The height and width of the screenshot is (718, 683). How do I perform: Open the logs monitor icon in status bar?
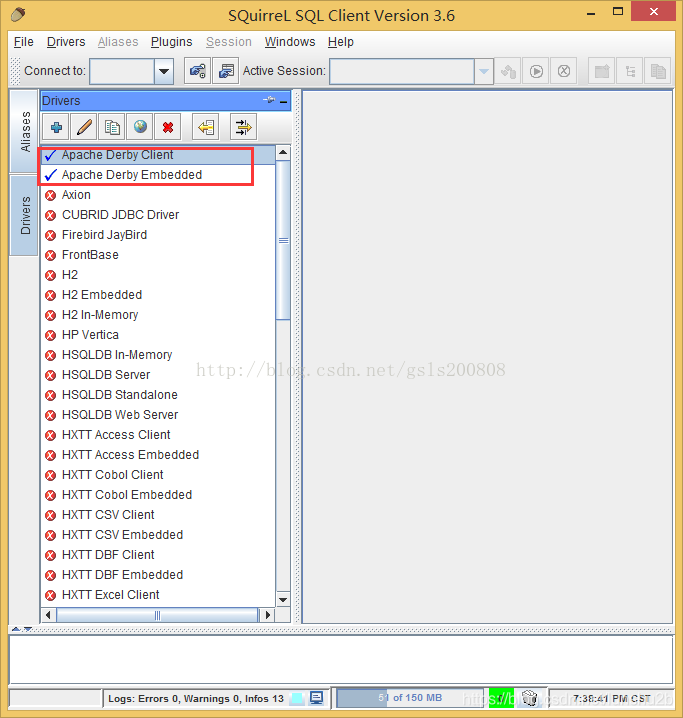316,698
